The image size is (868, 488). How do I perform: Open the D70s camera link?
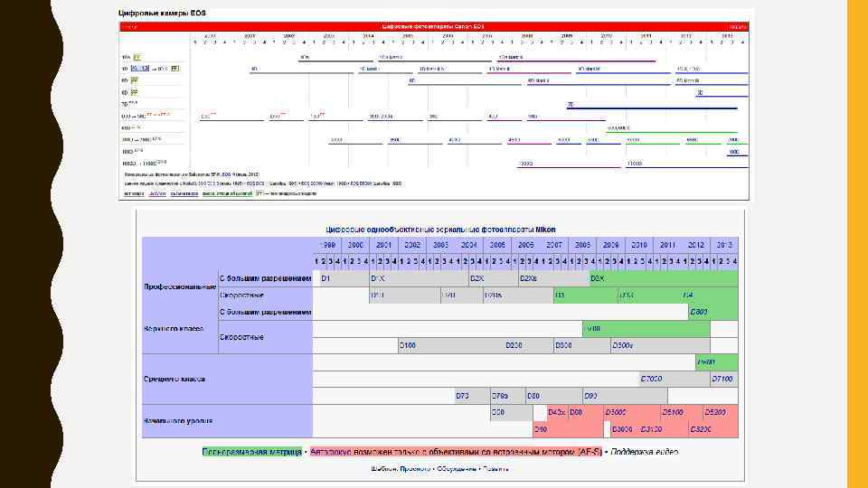(500, 396)
